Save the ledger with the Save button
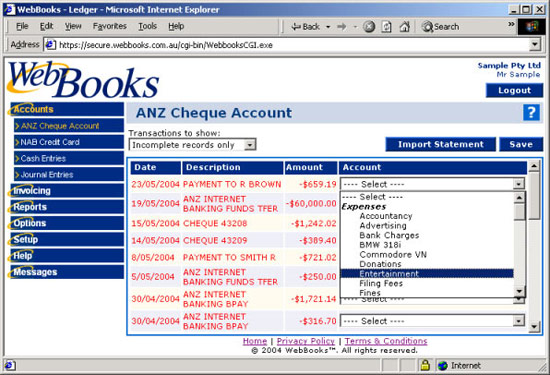This screenshot has height=375, width=550. [x=521, y=144]
